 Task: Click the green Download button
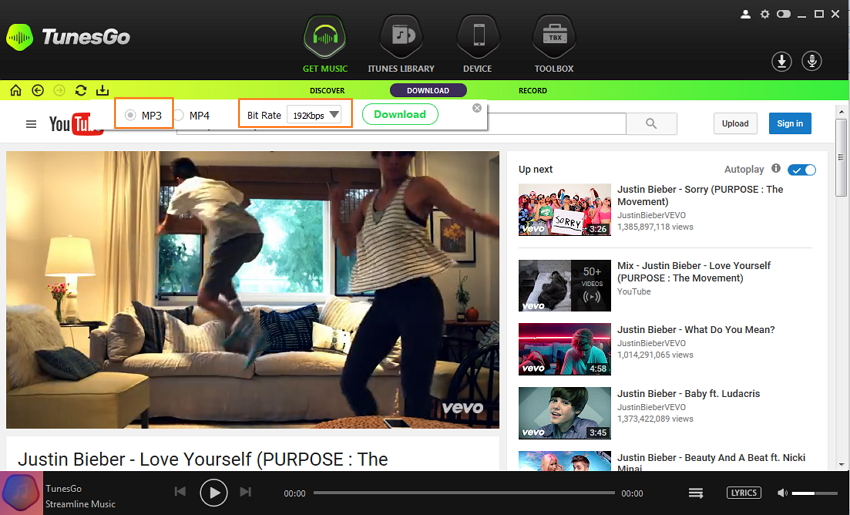pyautogui.click(x=400, y=114)
